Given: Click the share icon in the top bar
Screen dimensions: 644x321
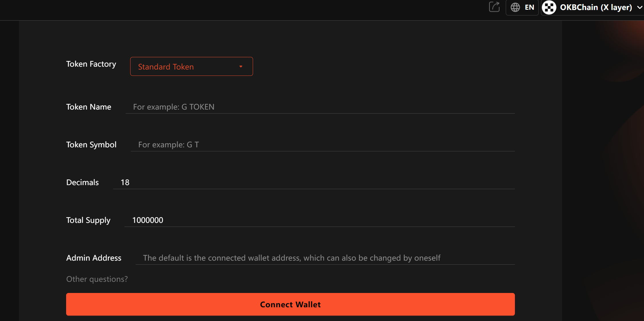Looking at the screenshot, I should 494,7.
